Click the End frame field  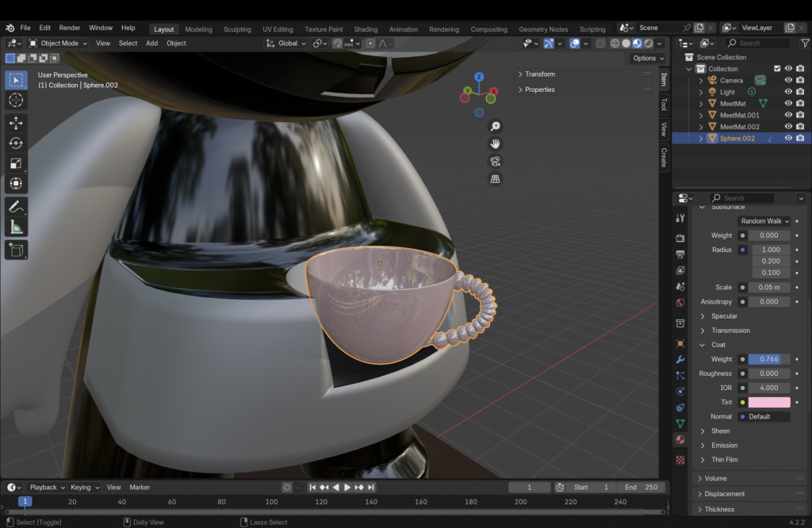tap(641, 487)
